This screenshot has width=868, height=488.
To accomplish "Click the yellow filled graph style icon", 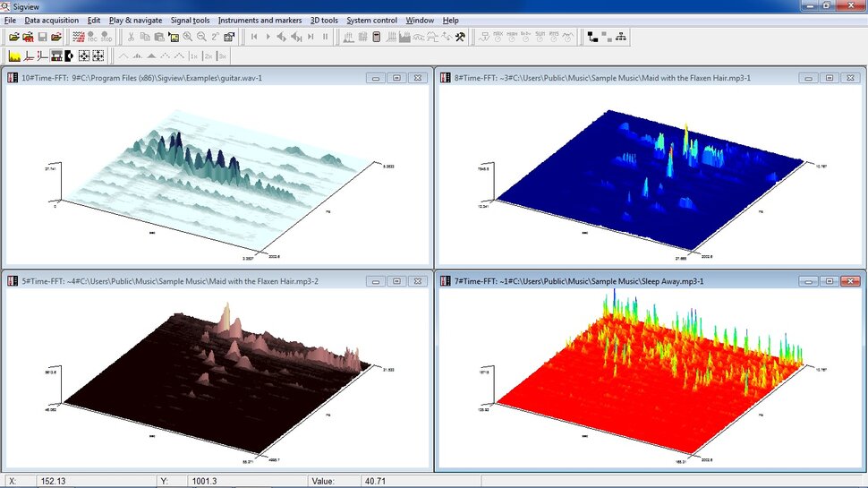I will [x=14, y=56].
